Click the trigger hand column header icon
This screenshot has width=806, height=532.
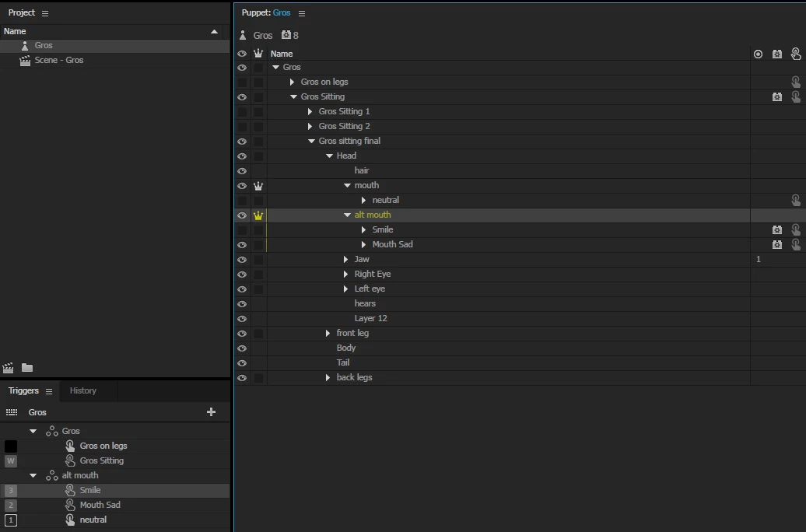796,54
